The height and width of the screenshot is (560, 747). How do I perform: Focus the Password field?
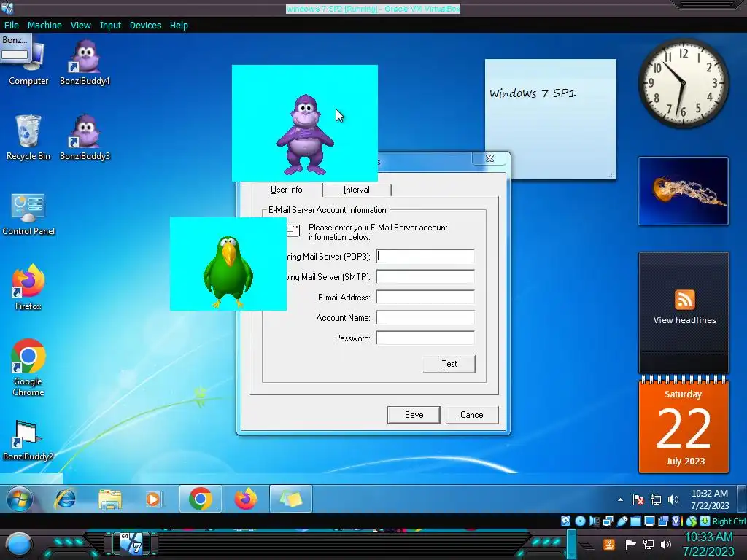coord(425,338)
